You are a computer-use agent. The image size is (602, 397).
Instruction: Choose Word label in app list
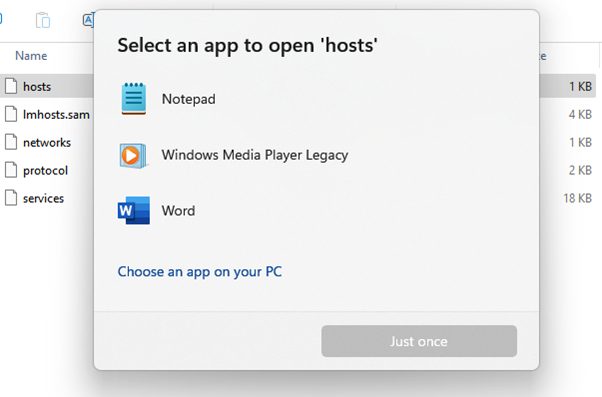coord(178,211)
